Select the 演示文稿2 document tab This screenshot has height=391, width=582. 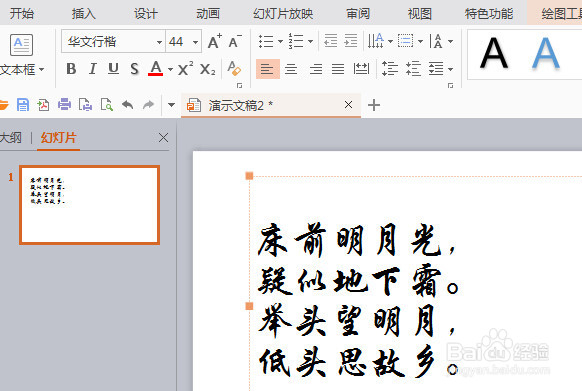tap(271, 105)
